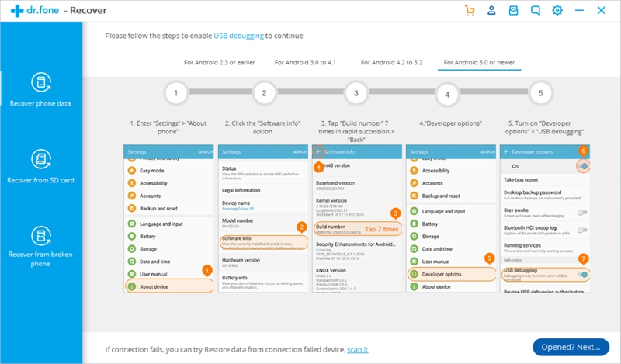Open the shopping cart icon

(470, 10)
